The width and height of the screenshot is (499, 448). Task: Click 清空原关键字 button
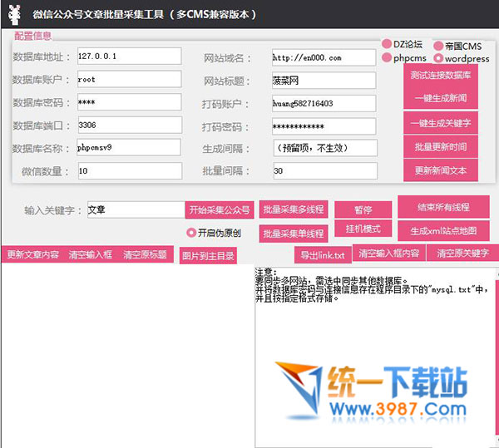(462, 254)
